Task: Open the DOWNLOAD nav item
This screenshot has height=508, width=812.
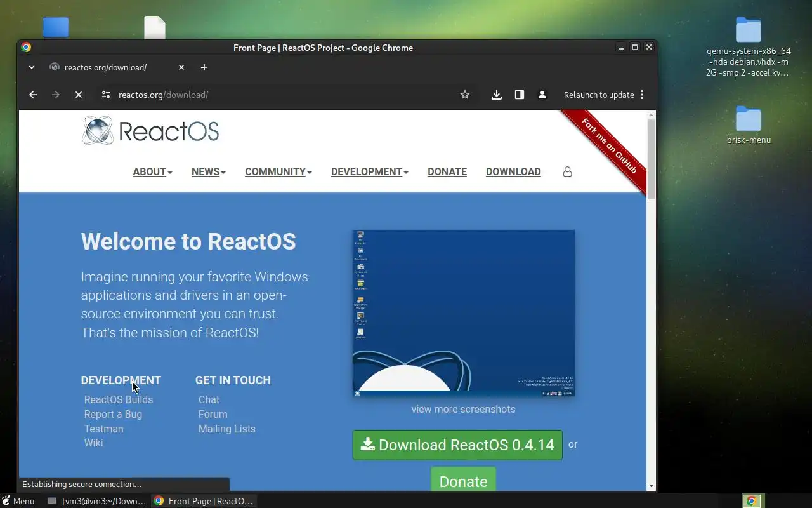Action: (513, 171)
